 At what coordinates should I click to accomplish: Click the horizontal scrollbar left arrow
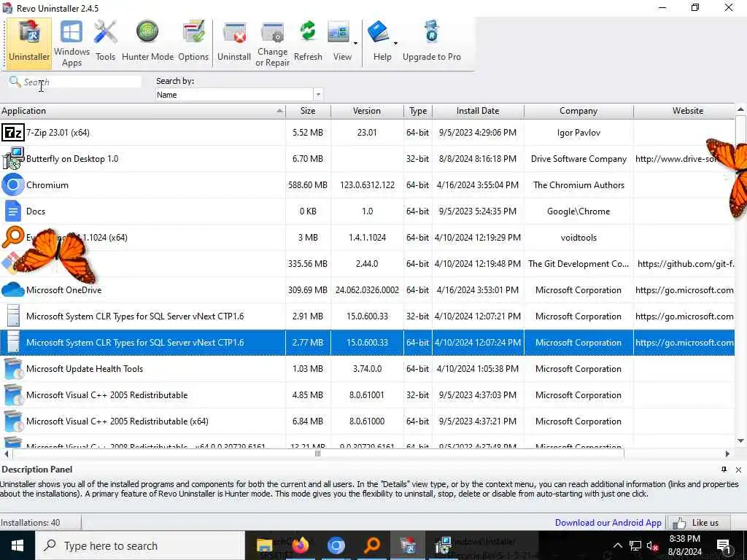click(6, 454)
